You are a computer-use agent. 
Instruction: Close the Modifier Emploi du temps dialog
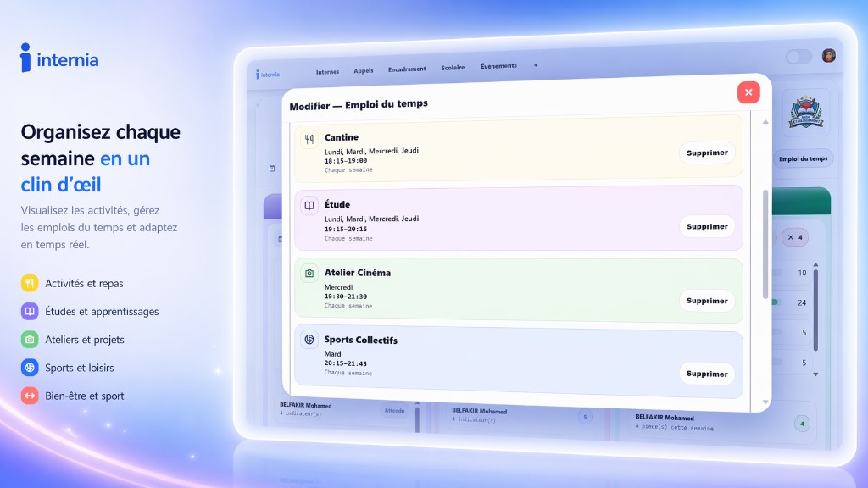click(x=748, y=92)
